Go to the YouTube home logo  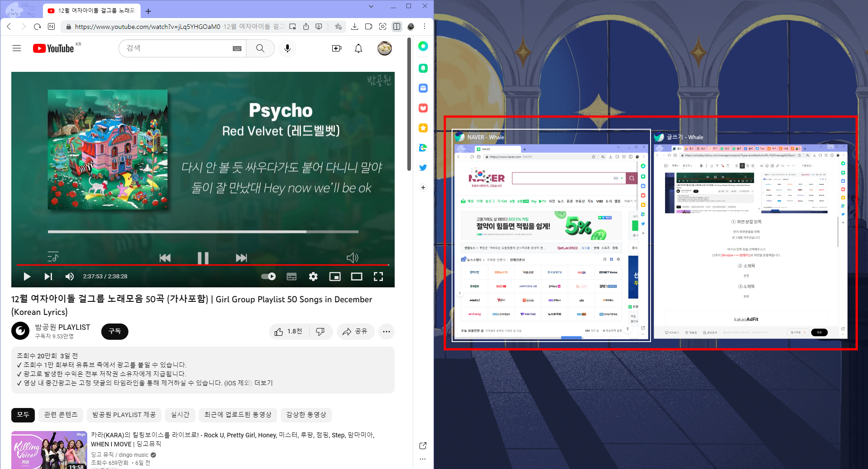click(53, 48)
